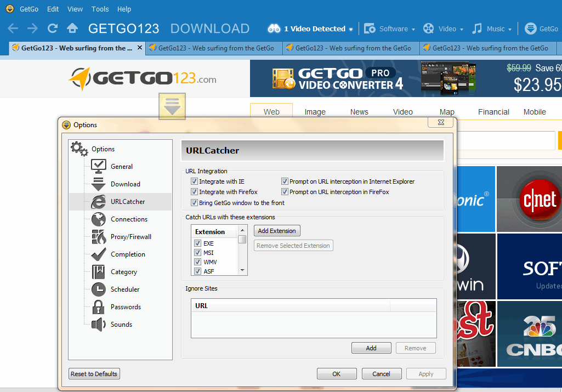Expand the 1 Video Detected dropdown arrow
The image size is (562, 392).
tap(351, 30)
